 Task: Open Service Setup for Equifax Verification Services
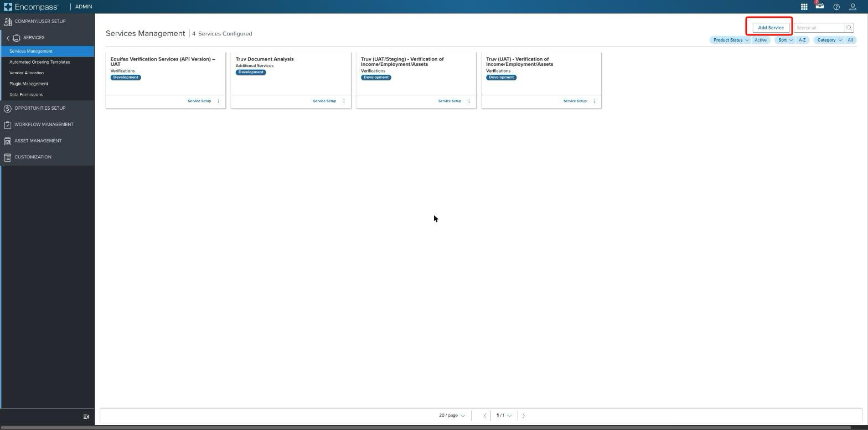point(199,101)
